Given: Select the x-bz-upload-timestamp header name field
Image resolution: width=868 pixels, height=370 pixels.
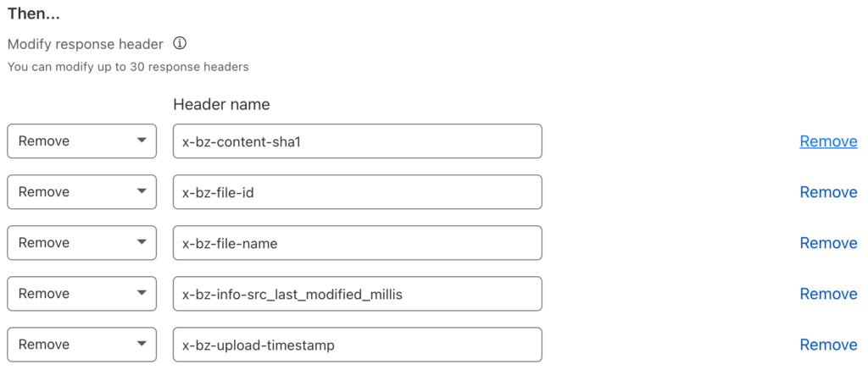Looking at the screenshot, I should 357,345.
